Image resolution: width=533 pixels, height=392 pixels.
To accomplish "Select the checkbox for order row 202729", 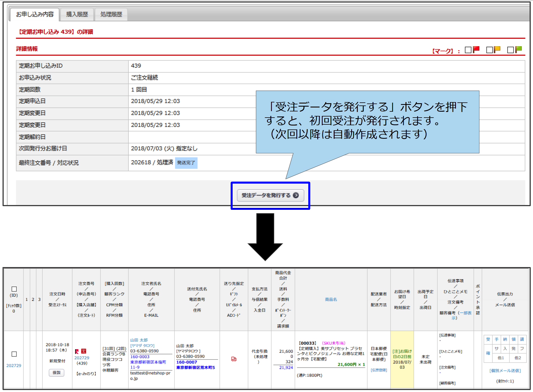I will [x=14, y=354].
